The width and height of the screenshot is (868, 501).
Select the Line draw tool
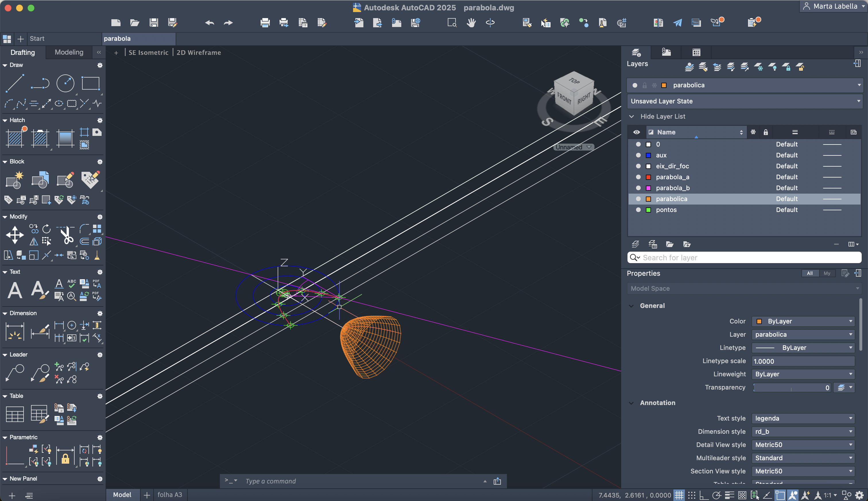click(15, 83)
